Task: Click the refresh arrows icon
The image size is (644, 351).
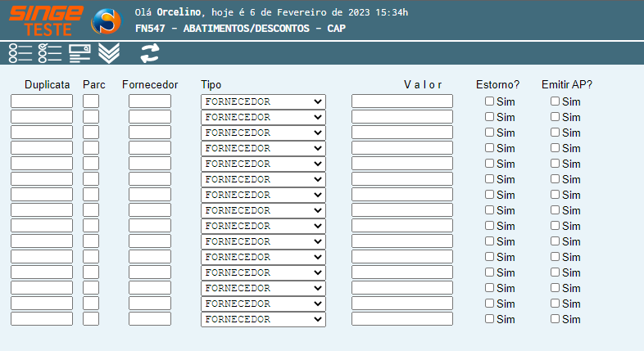Action: [x=150, y=53]
